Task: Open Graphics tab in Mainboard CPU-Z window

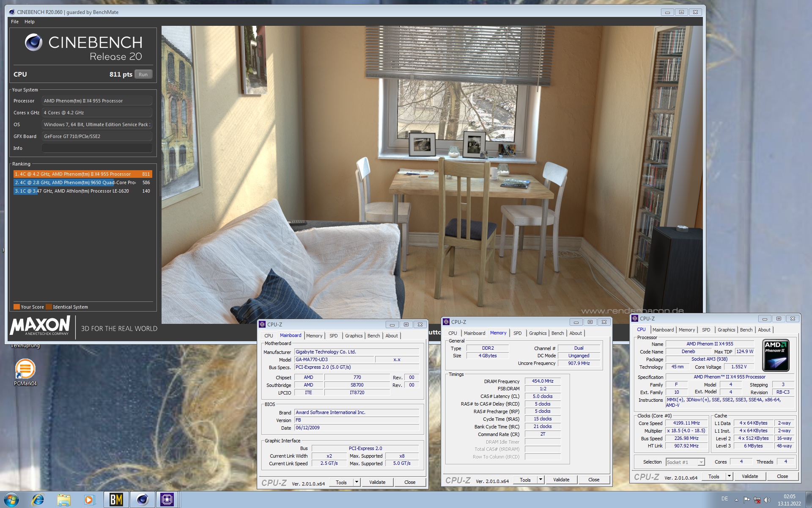Action: pos(354,336)
